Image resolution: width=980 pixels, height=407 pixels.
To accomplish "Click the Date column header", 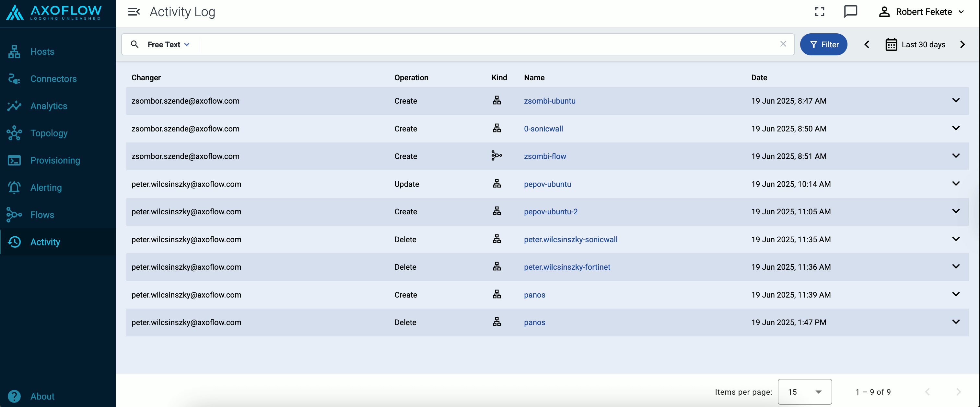I will pyautogui.click(x=759, y=77).
